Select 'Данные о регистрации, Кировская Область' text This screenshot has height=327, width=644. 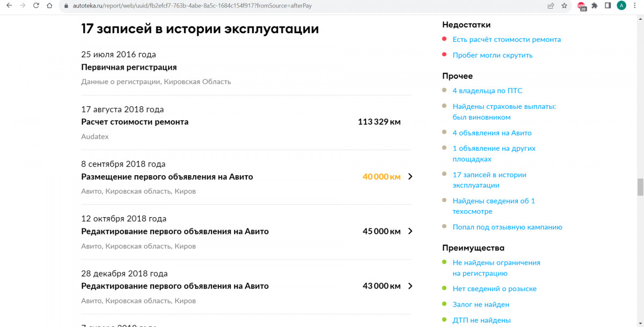coord(156,82)
